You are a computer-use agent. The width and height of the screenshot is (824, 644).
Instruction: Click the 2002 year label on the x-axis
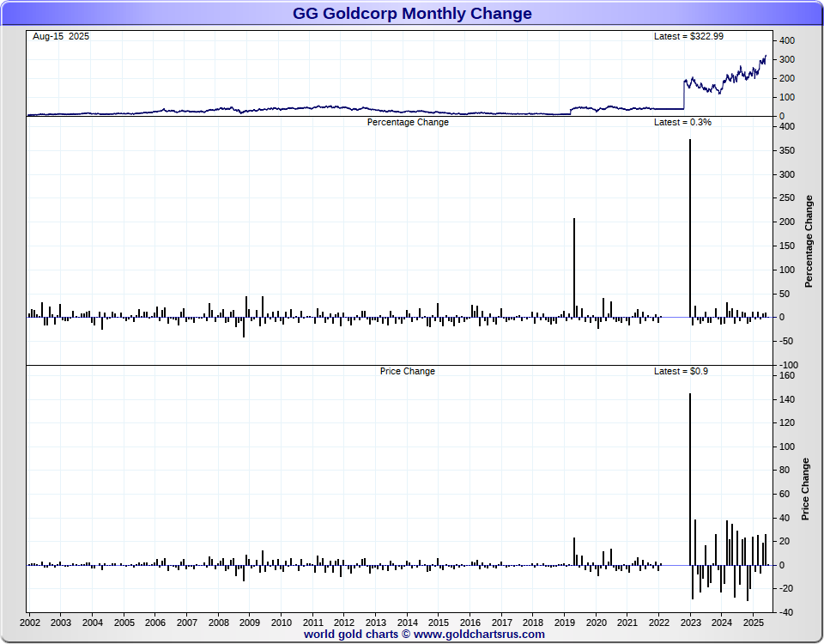[x=30, y=623]
